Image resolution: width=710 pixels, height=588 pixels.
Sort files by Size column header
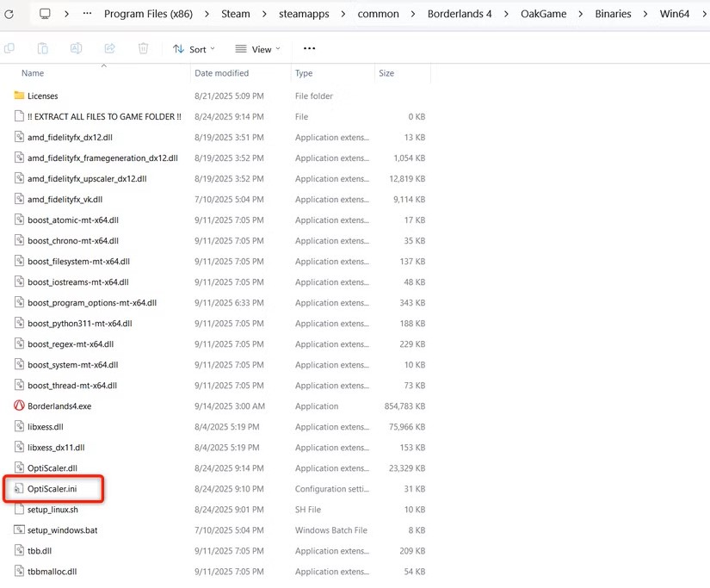[386, 73]
